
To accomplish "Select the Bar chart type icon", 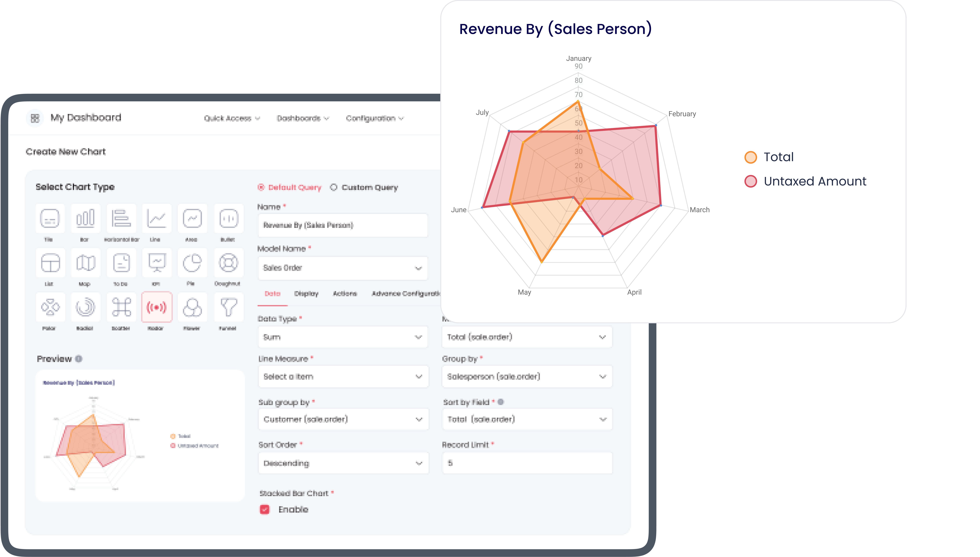I will [x=85, y=218].
